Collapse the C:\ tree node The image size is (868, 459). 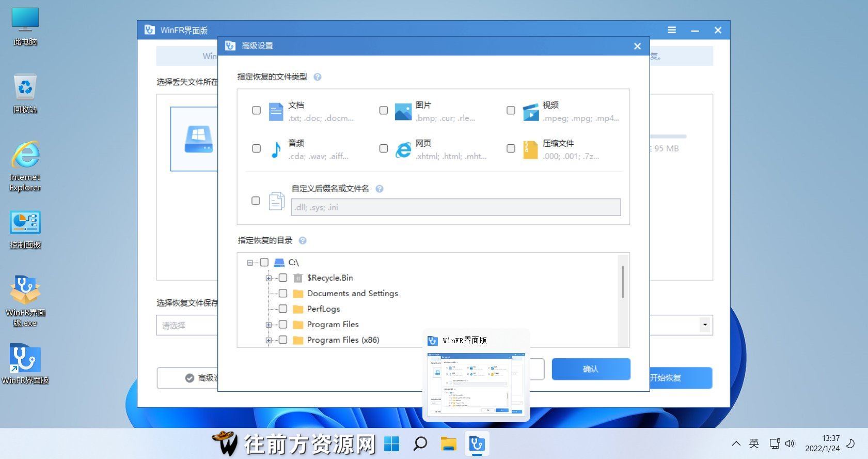[250, 263]
